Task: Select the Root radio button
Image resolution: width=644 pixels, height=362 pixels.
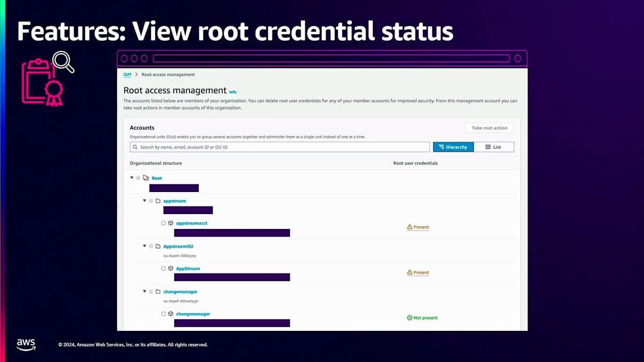Action: 138,178
